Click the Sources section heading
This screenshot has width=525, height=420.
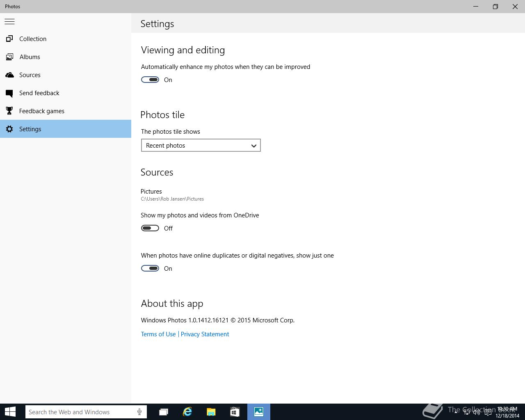click(157, 172)
